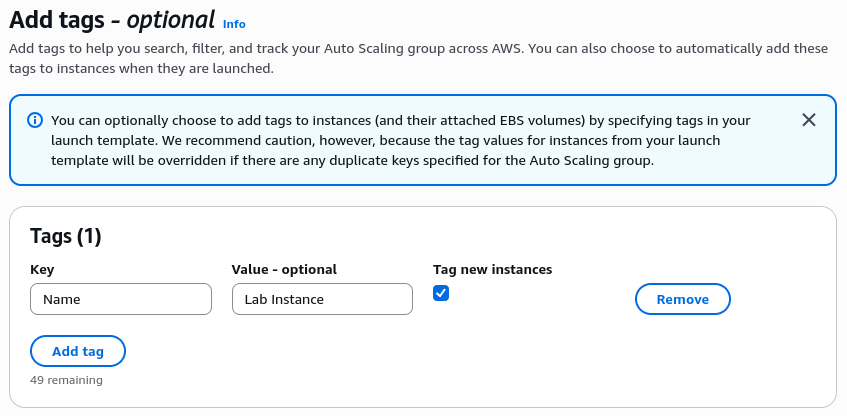Click the Remove button for the Name tag

pyautogui.click(x=682, y=299)
